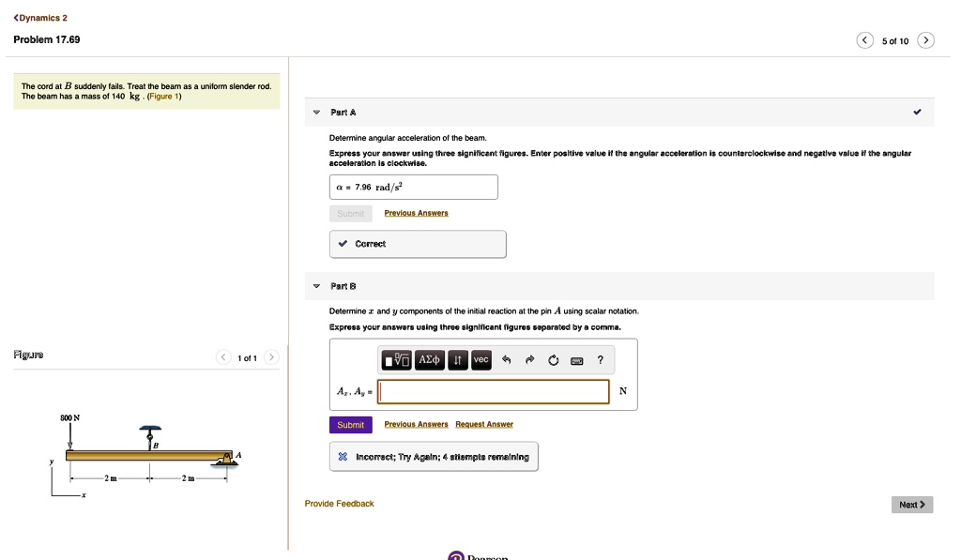Go back to Dynamics 2
Screen dimensions: 961x560
(x=39, y=18)
